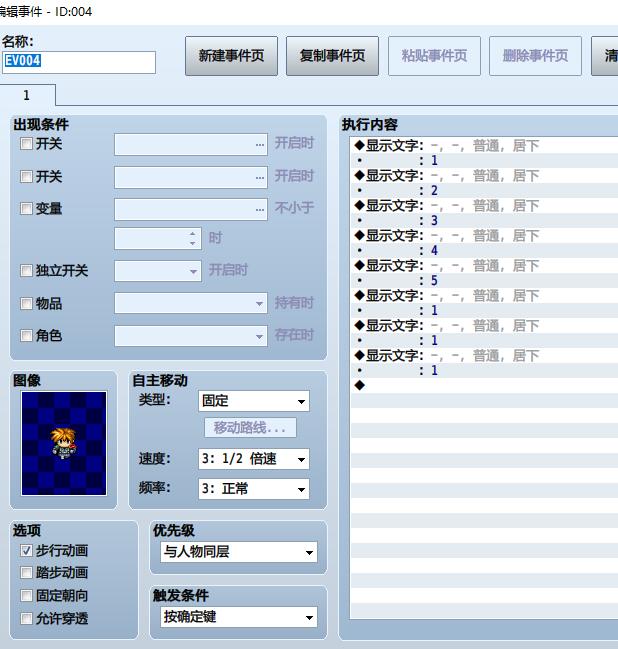
Task: Select text line ': 2' in command list
Action: point(484,190)
